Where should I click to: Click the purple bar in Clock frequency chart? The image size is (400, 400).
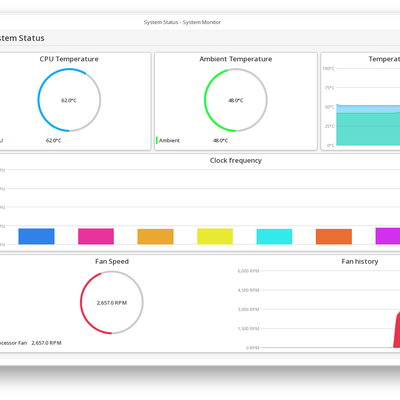coord(388,236)
